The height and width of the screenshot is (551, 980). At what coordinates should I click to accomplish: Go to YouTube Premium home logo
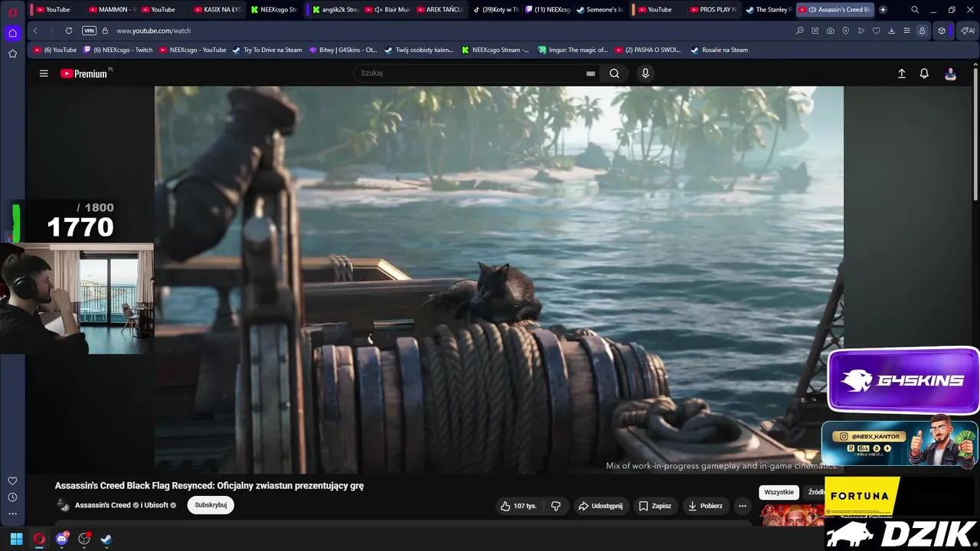click(x=84, y=73)
